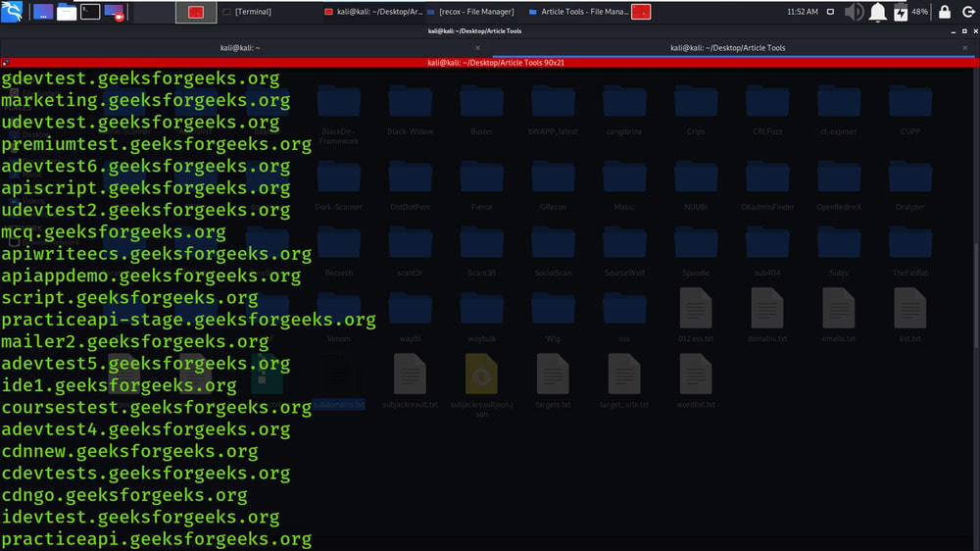Click the line practiceapi.geeksforgeeks.org
This screenshot has height=551, width=980.
156,538
